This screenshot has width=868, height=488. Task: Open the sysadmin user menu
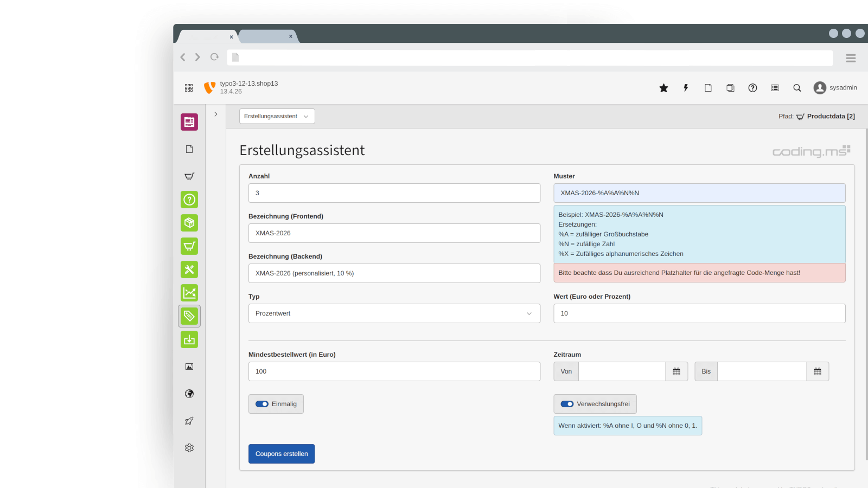[x=835, y=88]
